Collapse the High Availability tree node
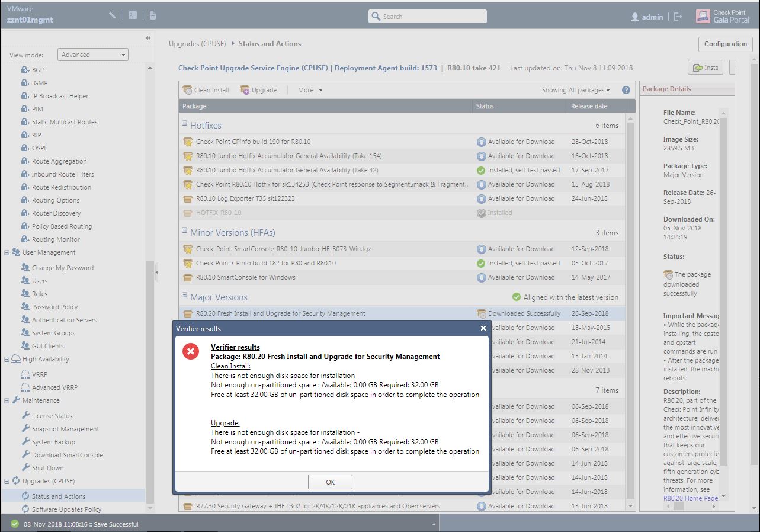 tap(7, 359)
